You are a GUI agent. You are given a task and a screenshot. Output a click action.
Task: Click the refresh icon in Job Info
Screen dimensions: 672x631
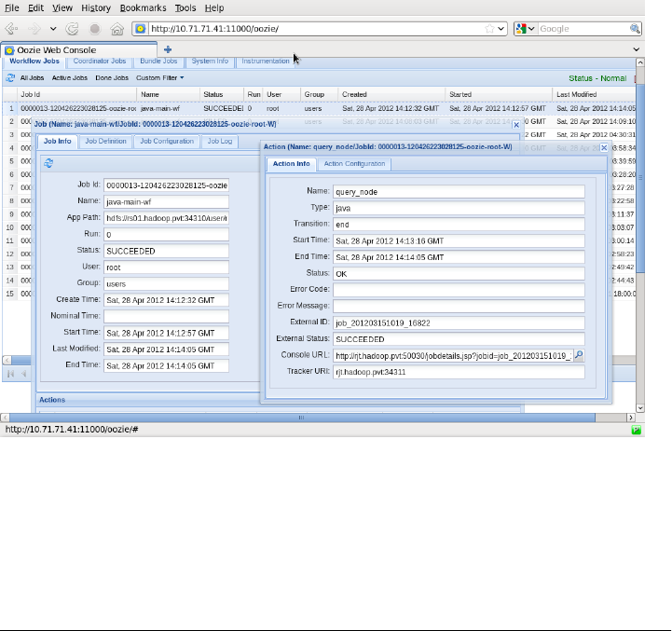tap(48, 163)
